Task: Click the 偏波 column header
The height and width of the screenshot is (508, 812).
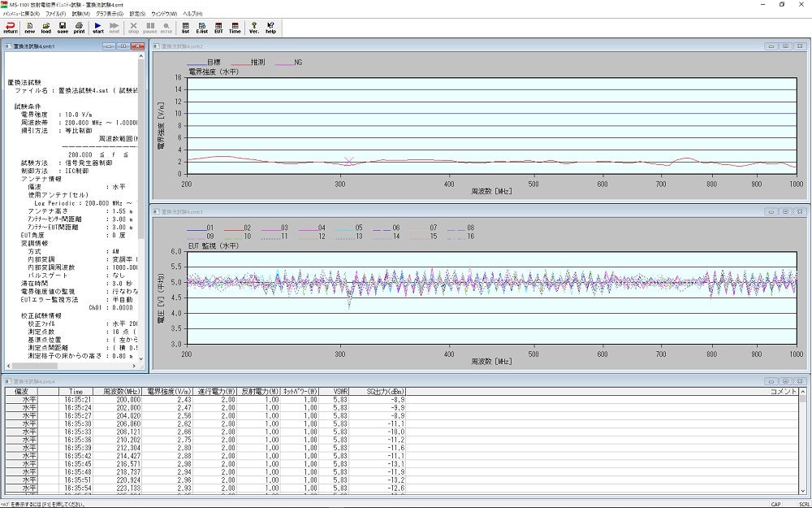Action: click(22, 392)
